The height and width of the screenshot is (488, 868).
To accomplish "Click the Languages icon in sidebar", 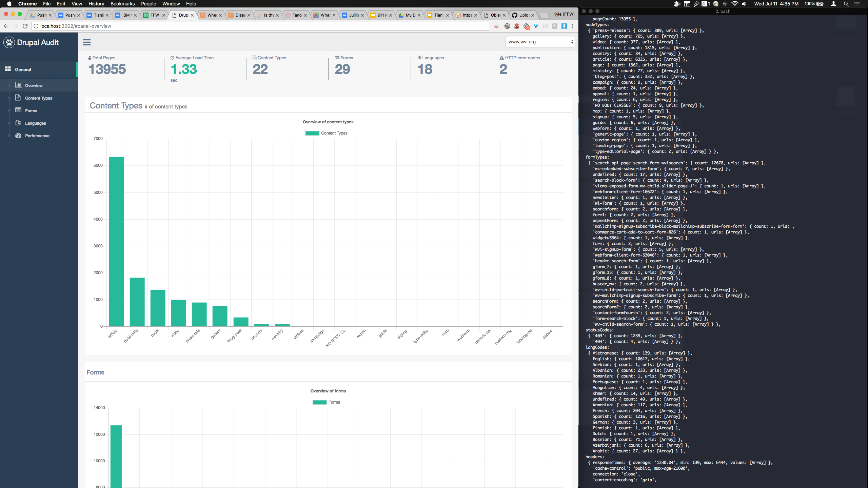I will [x=18, y=123].
